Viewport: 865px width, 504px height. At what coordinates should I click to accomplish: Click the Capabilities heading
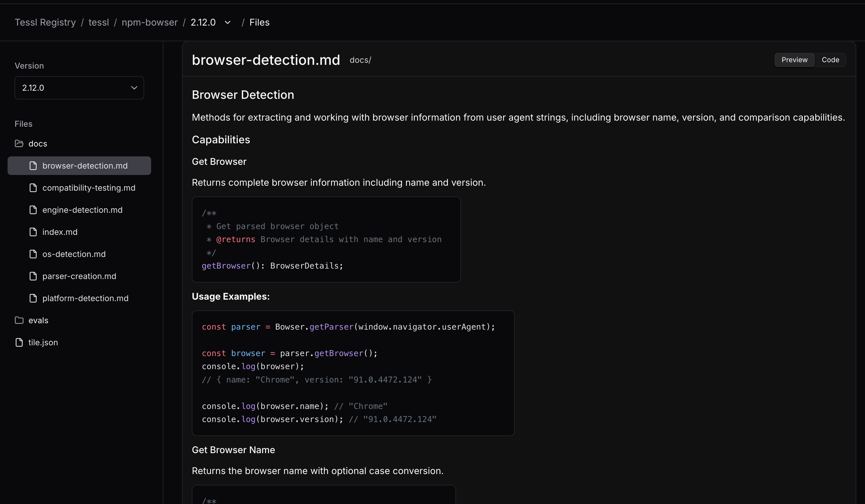(221, 140)
